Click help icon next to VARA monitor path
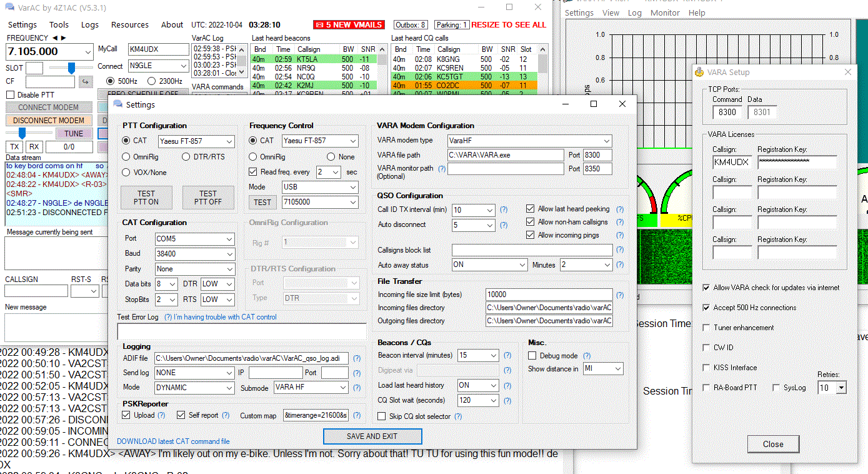 (x=442, y=169)
